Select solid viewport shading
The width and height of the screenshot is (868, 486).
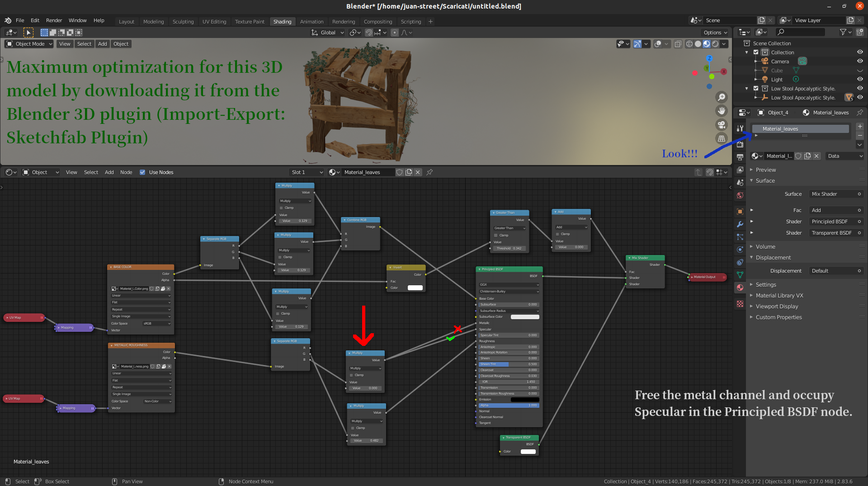pyautogui.click(x=698, y=44)
